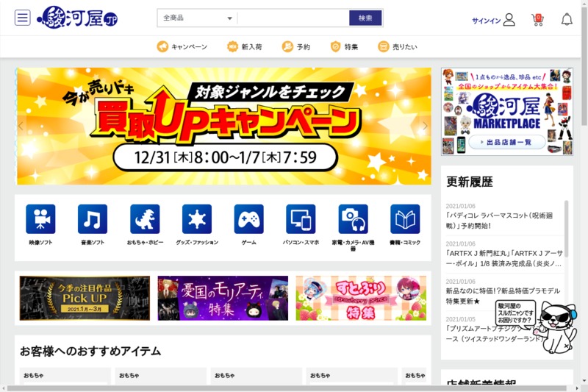588x392 pixels.
Task: Click the サインイン sign-in link
Action: coord(492,20)
